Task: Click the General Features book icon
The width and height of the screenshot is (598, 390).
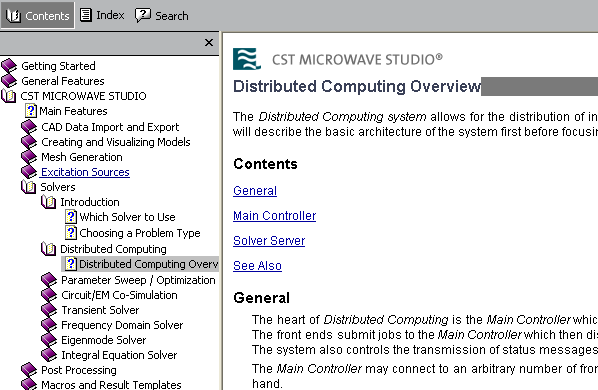Action: pyautogui.click(x=9, y=81)
